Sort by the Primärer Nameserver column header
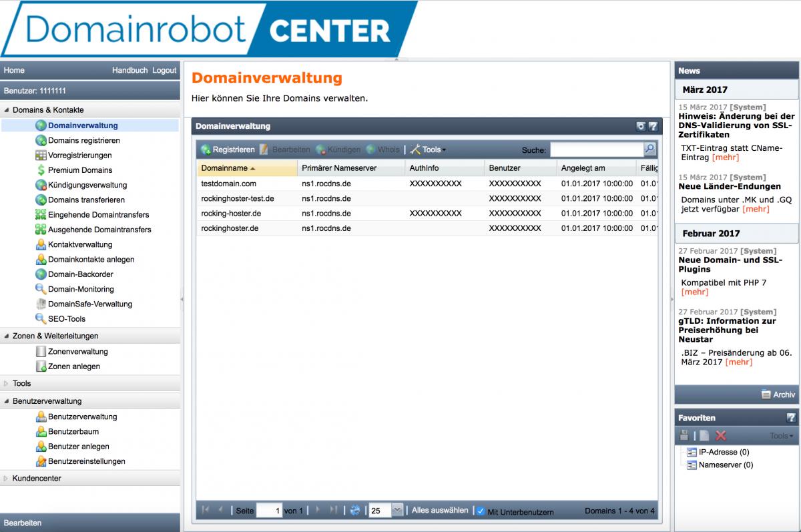 click(350, 168)
